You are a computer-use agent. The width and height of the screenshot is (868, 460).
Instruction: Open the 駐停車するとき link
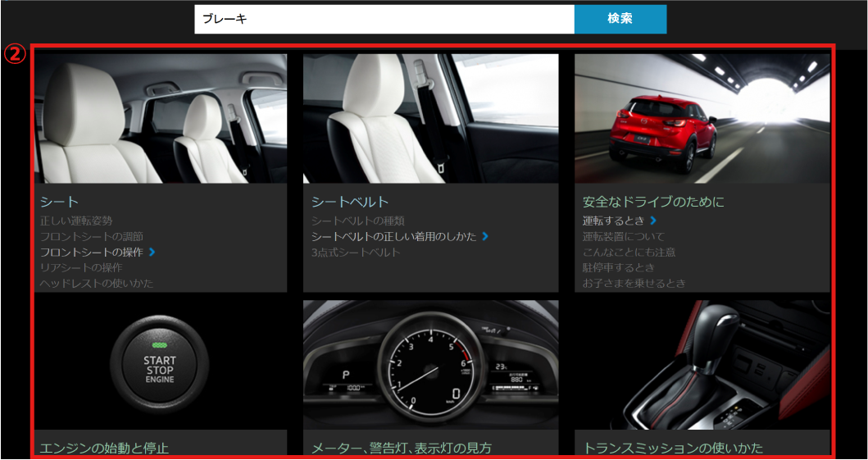click(x=619, y=267)
